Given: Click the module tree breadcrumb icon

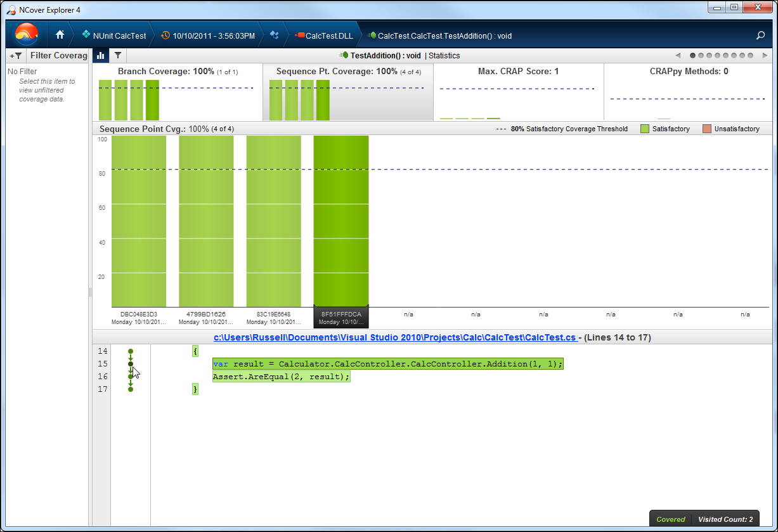Looking at the screenshot, I should coord(275,36).
